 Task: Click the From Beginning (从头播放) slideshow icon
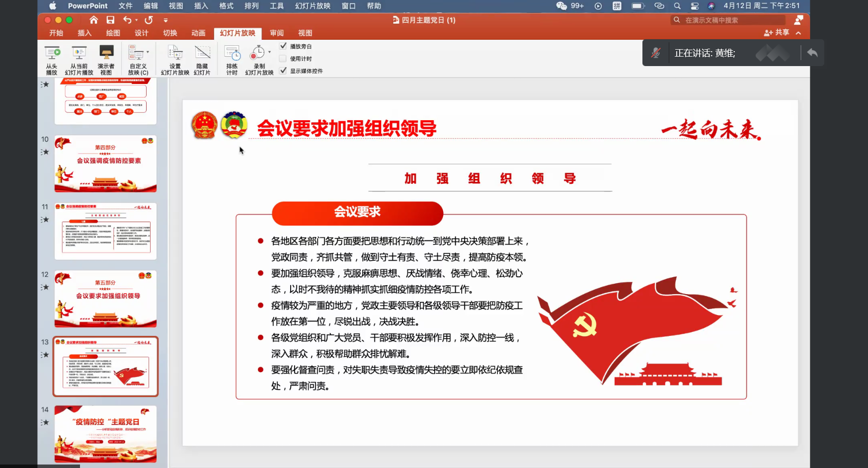(x=52, y=54)
